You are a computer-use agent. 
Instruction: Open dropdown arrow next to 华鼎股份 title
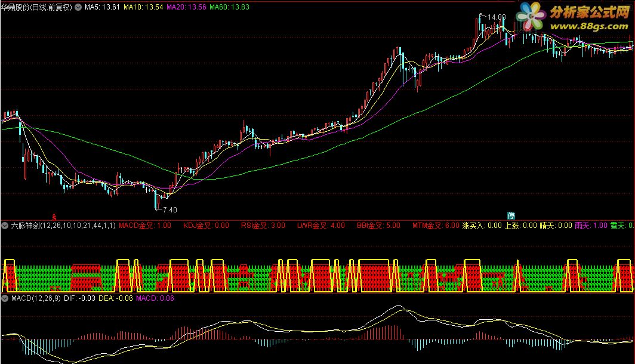click(78, 7)
